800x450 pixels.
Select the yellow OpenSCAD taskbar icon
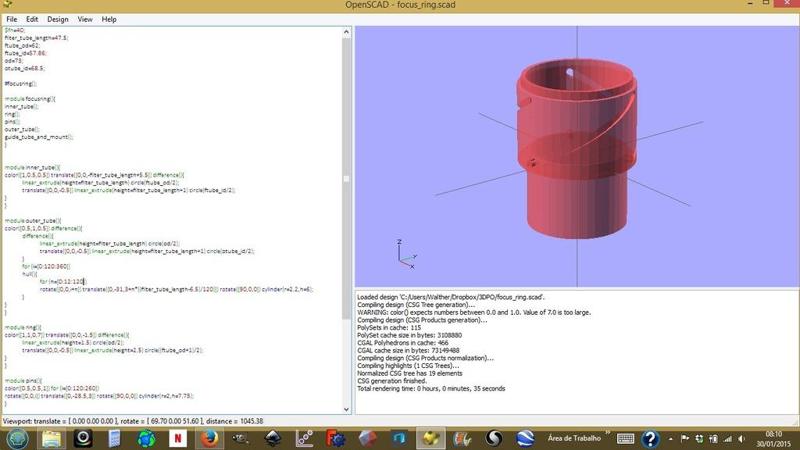click(431, 439)
